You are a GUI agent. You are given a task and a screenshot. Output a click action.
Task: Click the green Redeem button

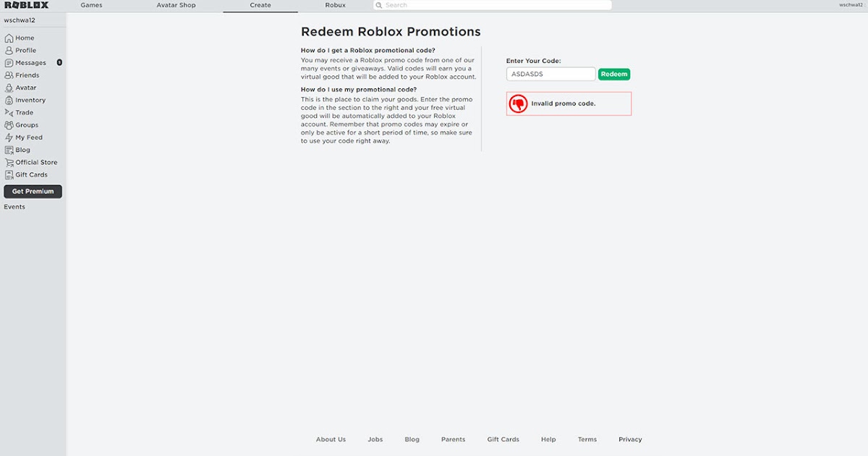[x=614, y=74]
